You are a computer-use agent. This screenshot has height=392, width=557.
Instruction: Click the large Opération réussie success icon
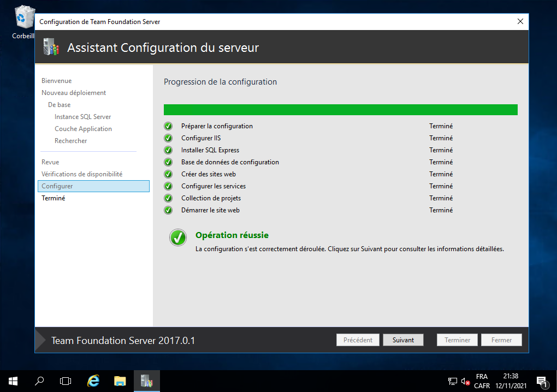178,237
